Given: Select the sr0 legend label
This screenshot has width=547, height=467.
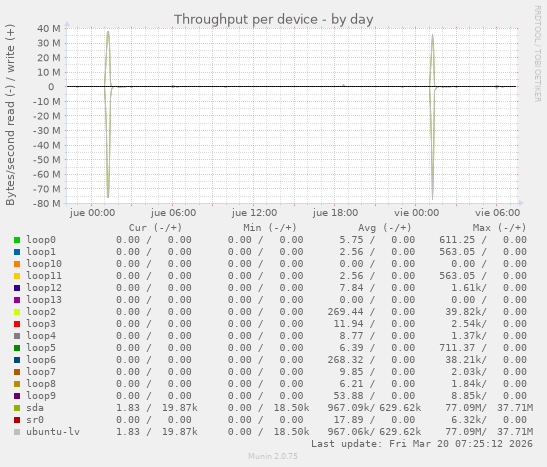Looking at the screenshot, I should click(x=35, y=420).
